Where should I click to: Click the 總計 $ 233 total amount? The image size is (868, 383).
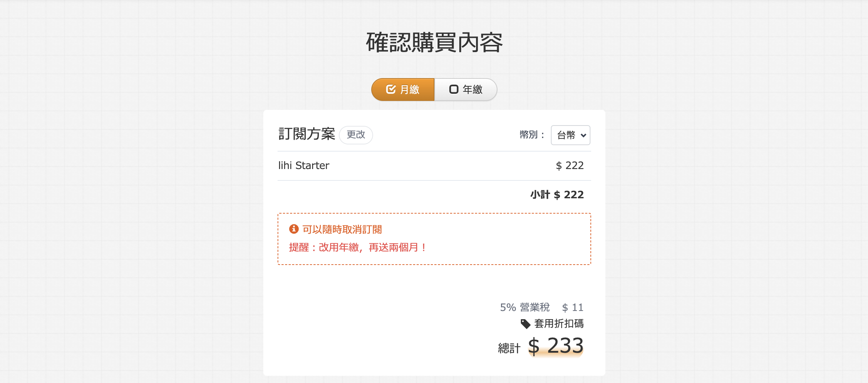(541, 346)
